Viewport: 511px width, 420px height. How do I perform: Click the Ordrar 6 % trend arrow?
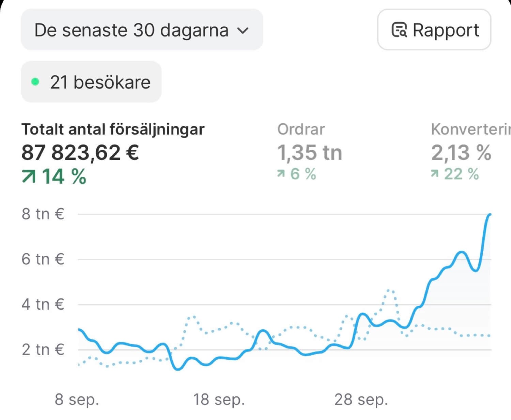(281, 174)
